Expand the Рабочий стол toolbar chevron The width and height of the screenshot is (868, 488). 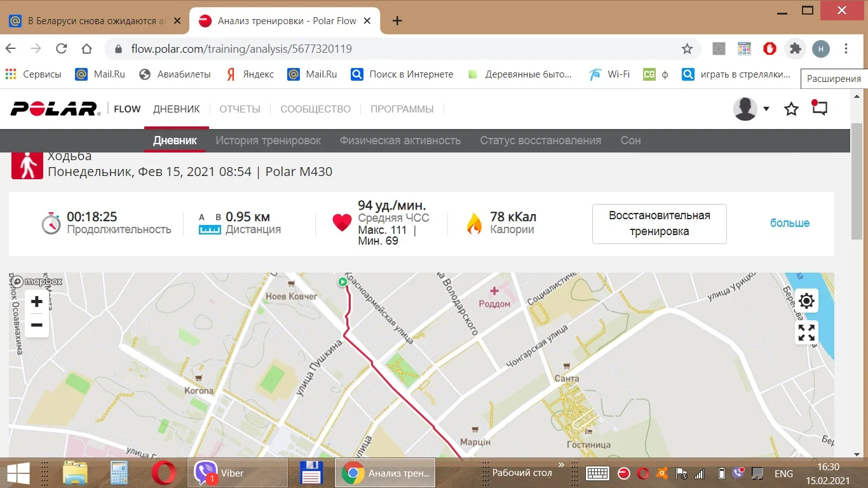[561, 466]
